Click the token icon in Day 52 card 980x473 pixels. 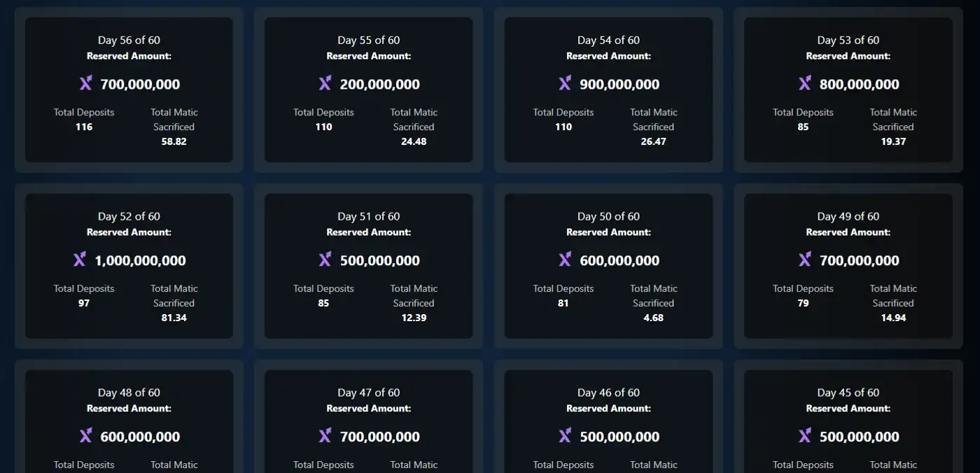coord(80,260)
